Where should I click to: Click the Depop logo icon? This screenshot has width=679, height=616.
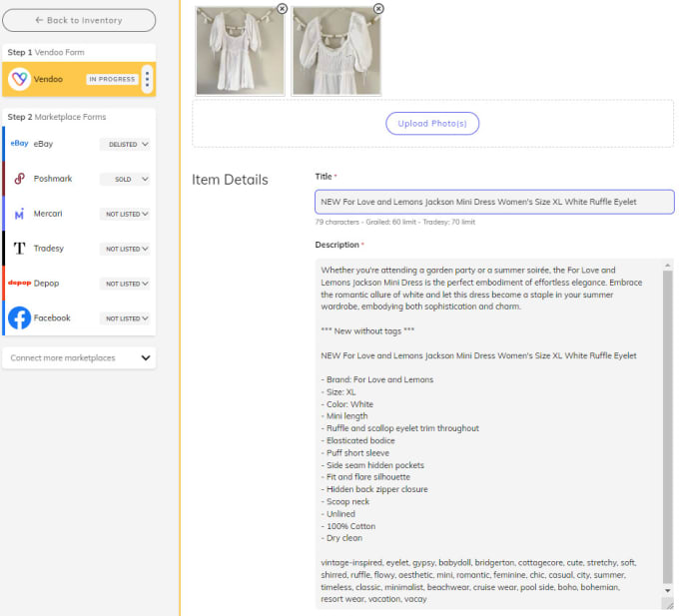coord(20,283)
